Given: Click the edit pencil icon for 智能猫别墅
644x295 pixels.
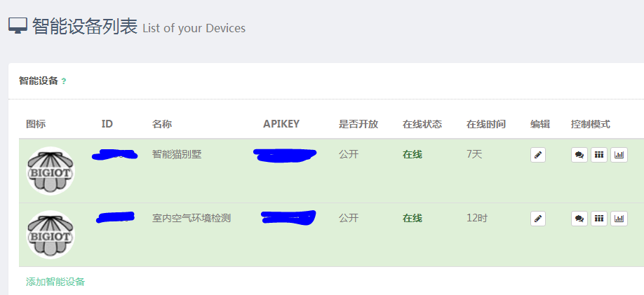Looking at the screenshot, I should 537,155.
